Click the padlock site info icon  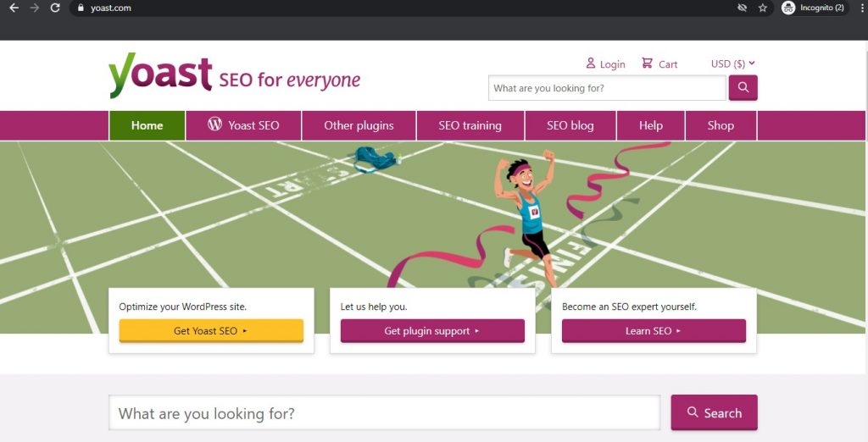point(81,8)
